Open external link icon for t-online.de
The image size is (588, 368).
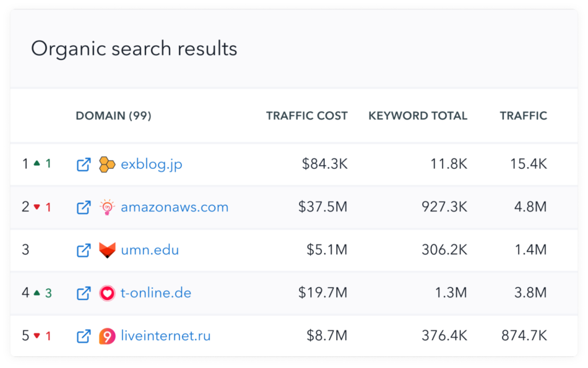pyautogui.click(x=84, y=293)
